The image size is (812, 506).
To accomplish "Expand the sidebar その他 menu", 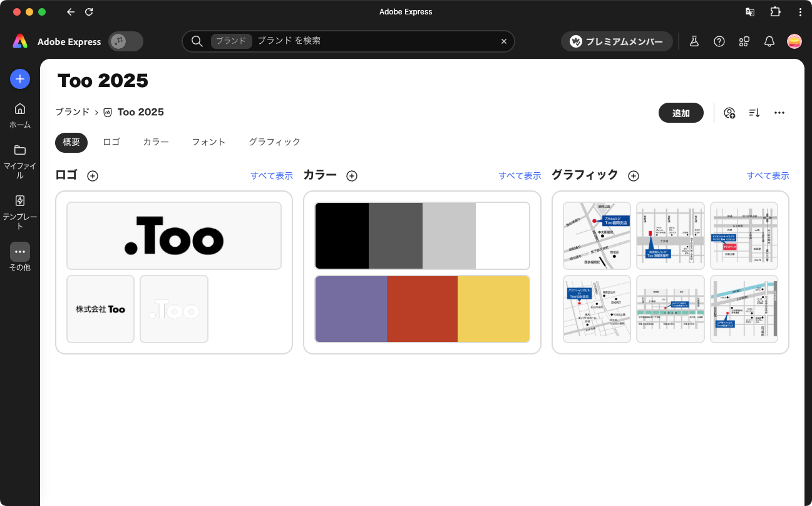I will (x=20, y=252).
